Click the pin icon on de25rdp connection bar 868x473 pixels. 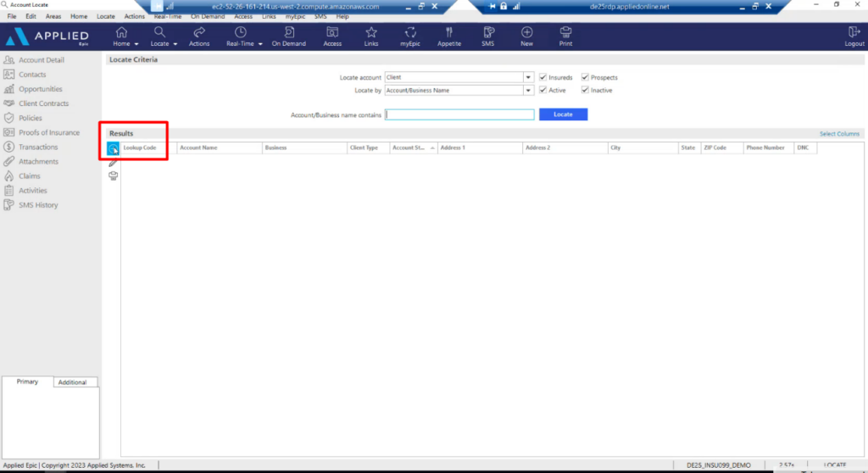coord(492,7)
